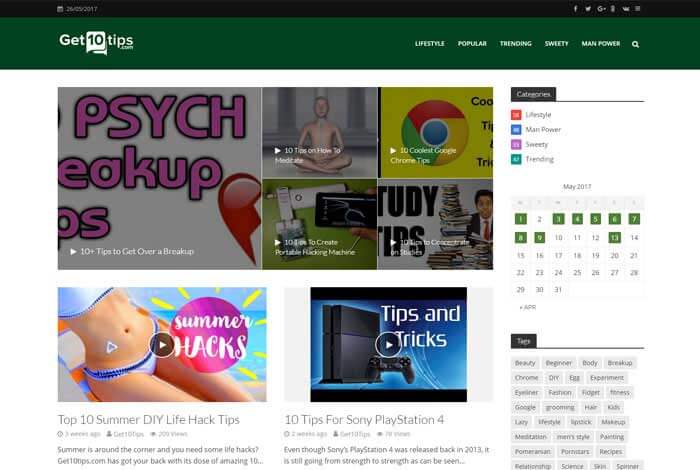Open the LIFESTYLE menu item

click(x=429, y=44)
